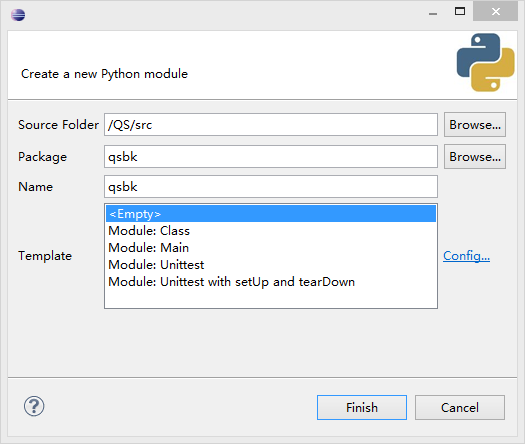Focus the Source Folder text field
525x444 pixels.
(271, 125)
